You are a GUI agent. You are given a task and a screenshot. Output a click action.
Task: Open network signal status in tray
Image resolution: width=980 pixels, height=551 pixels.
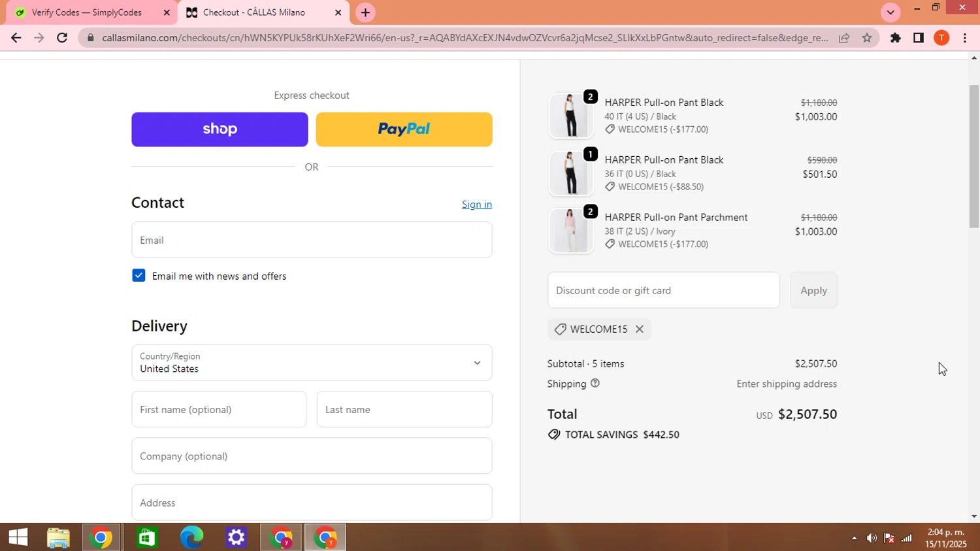pyautogui.click(x=907, y=538)
